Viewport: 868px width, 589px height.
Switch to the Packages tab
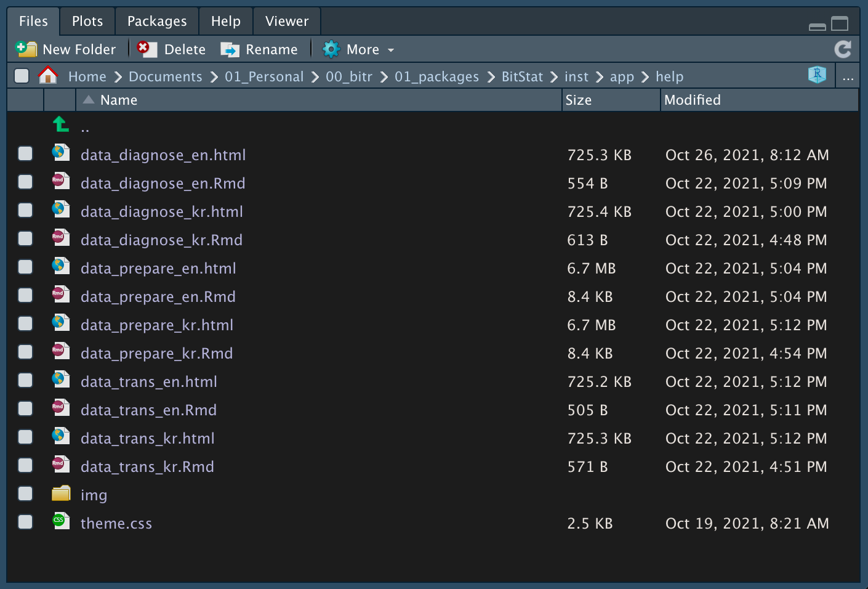click(x=157, y=22)
